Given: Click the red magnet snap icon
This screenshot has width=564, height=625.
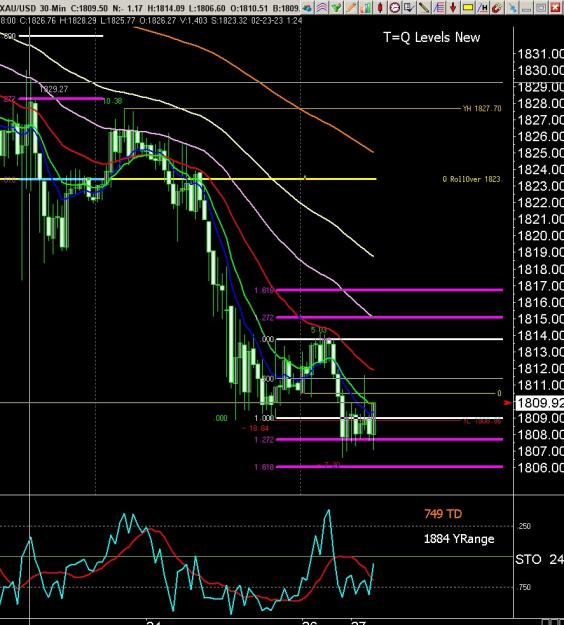Looking at the screenshot, I should [497, 7].
